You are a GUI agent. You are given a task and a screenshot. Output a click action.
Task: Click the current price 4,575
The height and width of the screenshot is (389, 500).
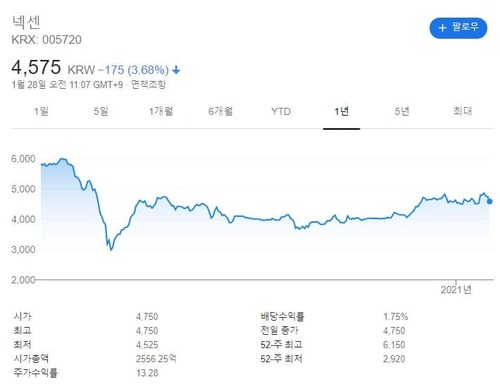(x=36, y=67)
